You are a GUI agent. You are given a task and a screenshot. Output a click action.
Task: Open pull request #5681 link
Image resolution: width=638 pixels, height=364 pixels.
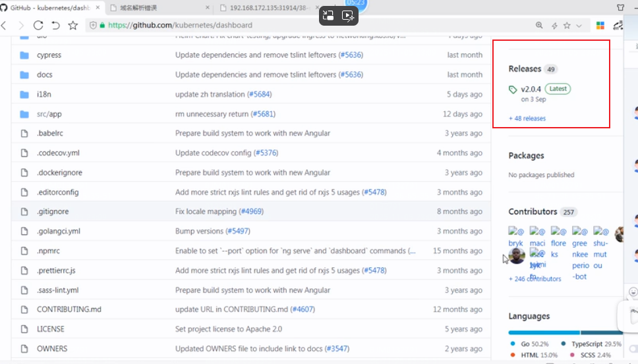pyautogui.click(x=263, y=114)
